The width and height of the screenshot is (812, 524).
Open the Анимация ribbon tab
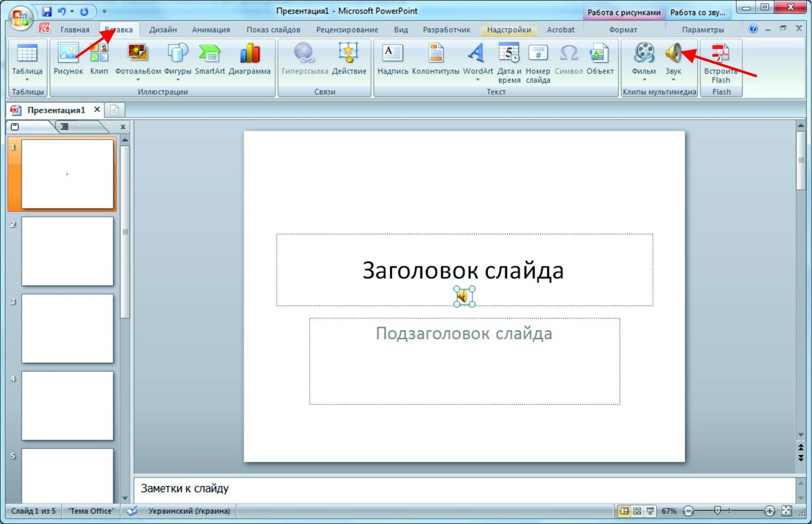coord(211,29)
